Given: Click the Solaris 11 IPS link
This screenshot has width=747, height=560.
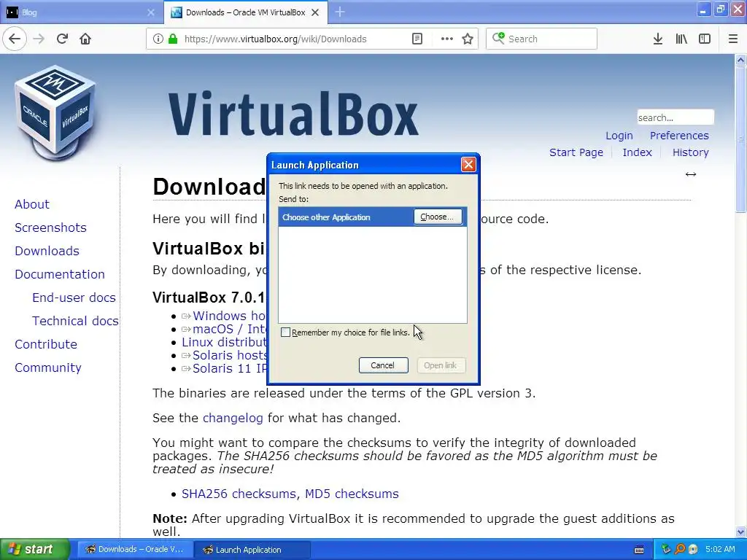Looking at the screenshot, I should 230,368.
